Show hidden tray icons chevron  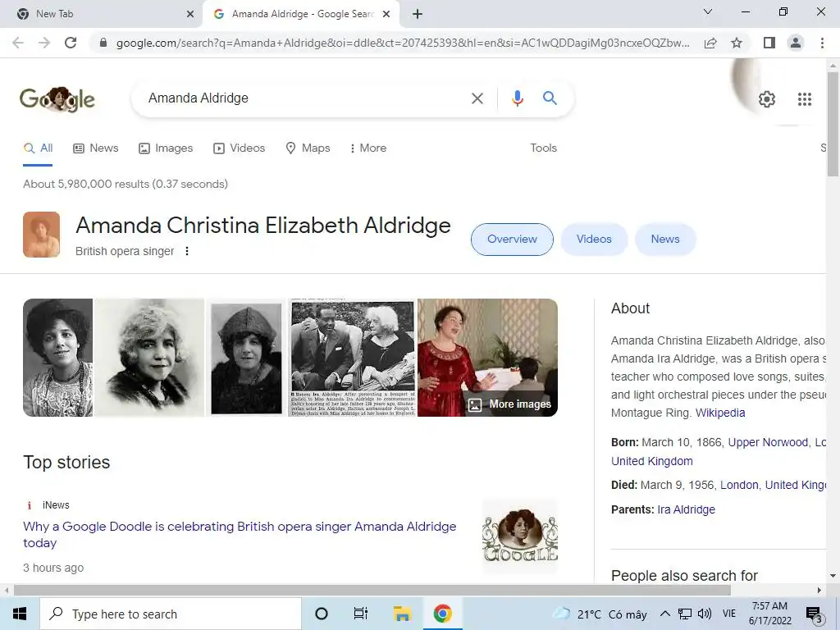click(664, 614)
